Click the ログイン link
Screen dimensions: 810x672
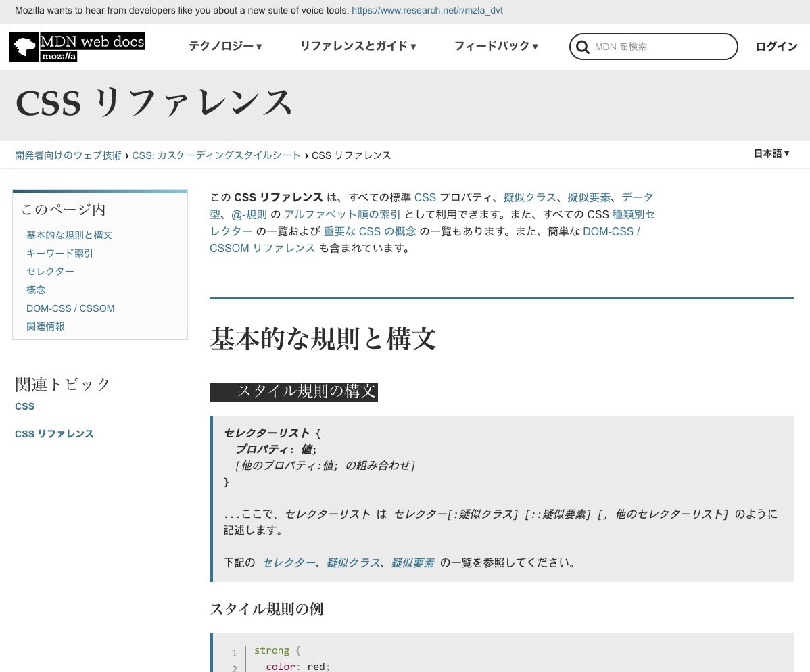tap(776, 47)
